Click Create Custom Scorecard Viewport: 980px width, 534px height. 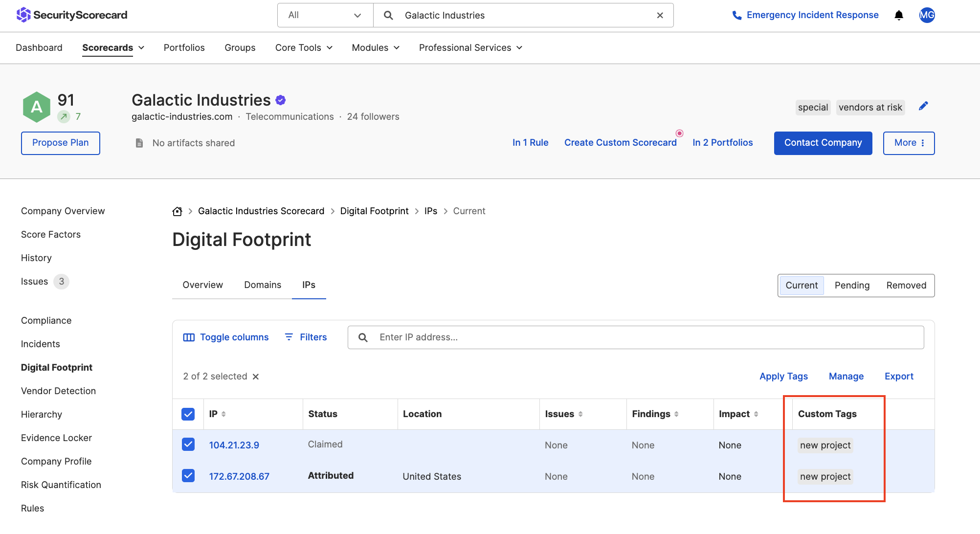coord(620,143)
